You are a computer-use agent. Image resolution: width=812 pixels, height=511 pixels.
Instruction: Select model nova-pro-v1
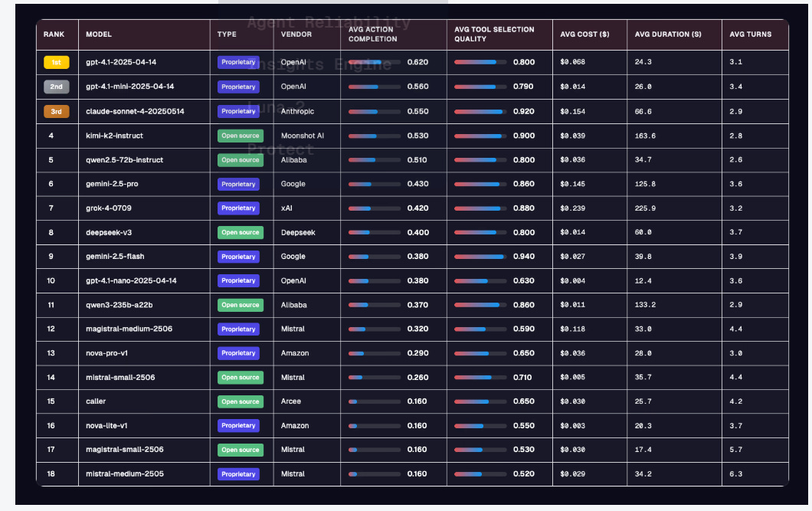(106, 353)
